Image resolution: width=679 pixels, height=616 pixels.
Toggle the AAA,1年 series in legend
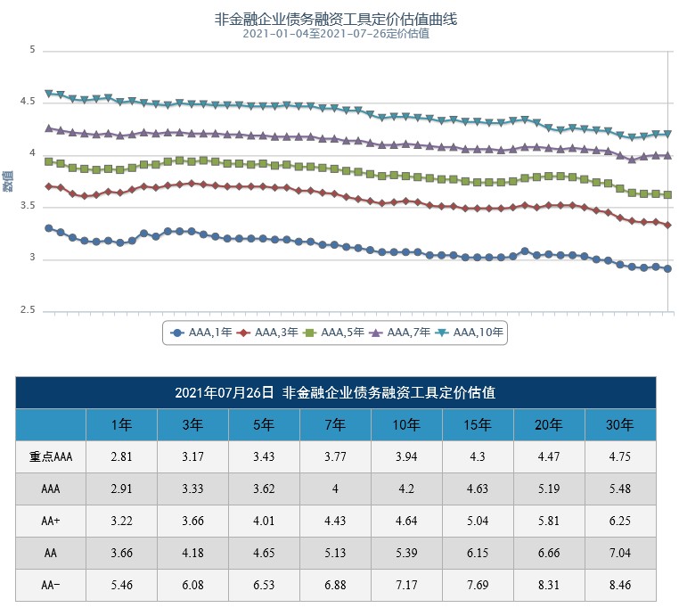pyautogui.click(x=200, y=333)
